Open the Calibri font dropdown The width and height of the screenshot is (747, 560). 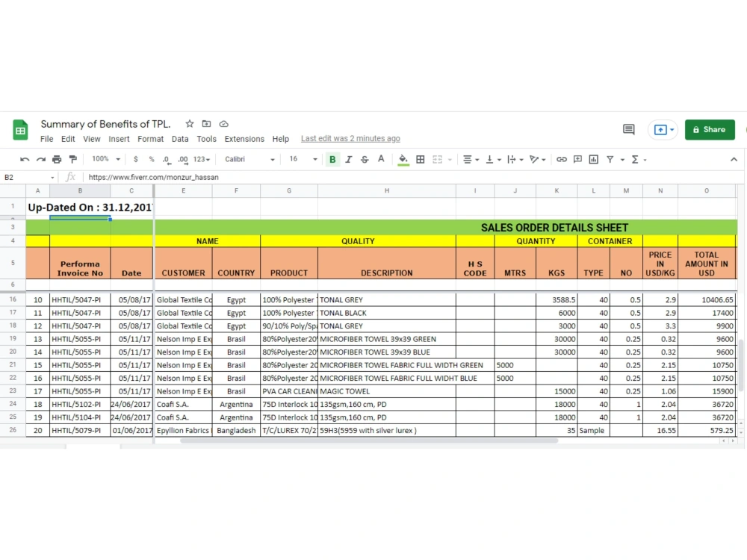coord(249,160)
